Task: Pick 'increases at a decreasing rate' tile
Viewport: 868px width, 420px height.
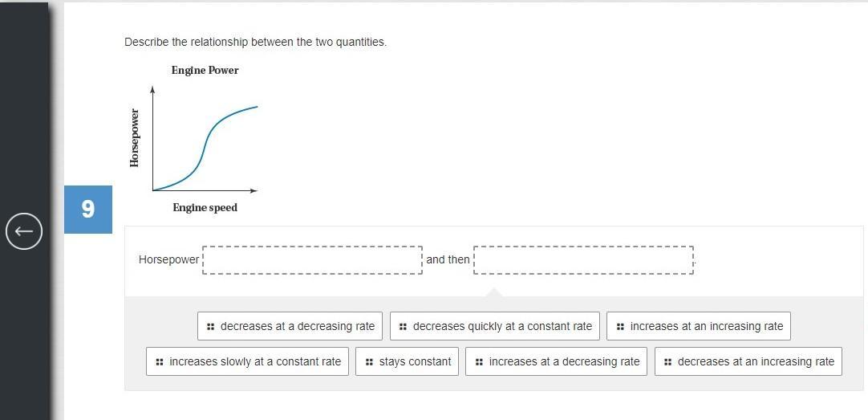Action: tap(556, 361)
